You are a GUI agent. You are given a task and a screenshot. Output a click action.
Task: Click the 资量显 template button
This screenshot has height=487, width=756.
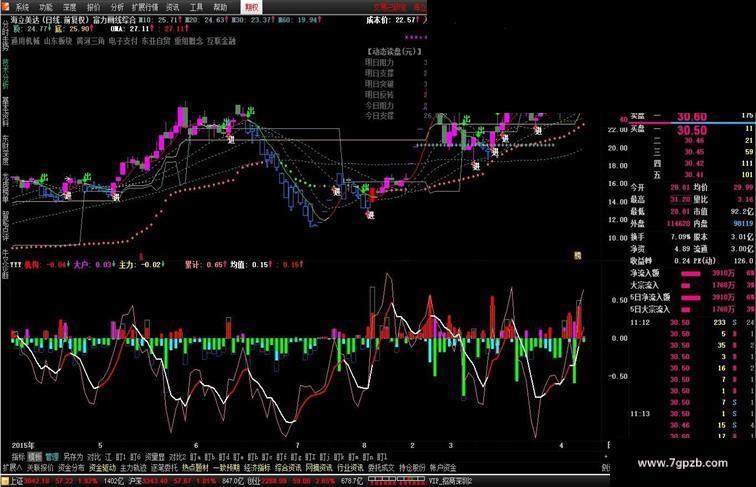click(x=155, y=457)
